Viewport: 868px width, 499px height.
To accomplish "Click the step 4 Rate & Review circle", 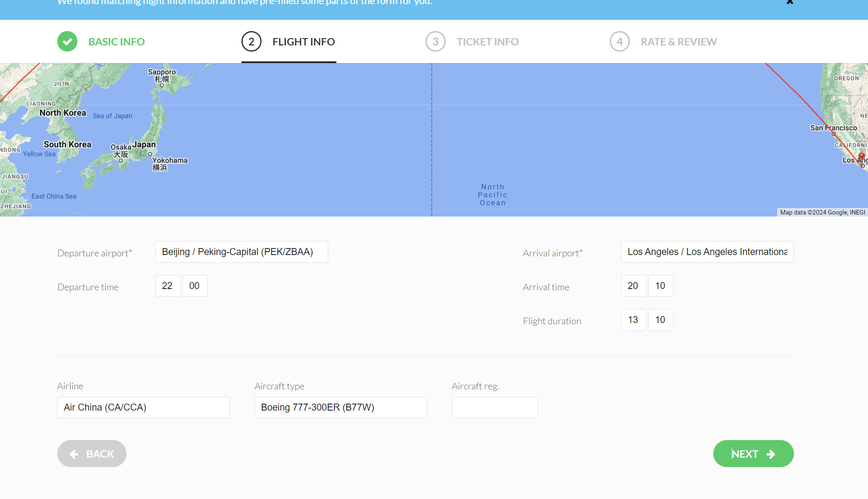I will [620, 41].
